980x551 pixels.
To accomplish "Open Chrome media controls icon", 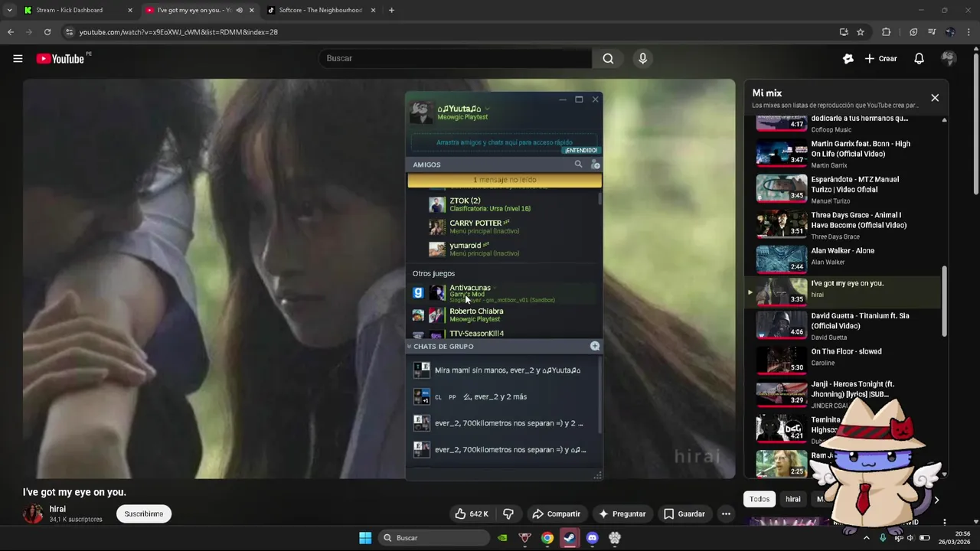I will click(932, 32).
